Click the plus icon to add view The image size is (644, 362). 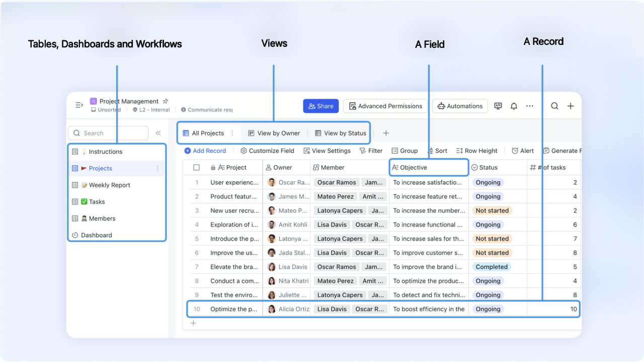386,133
